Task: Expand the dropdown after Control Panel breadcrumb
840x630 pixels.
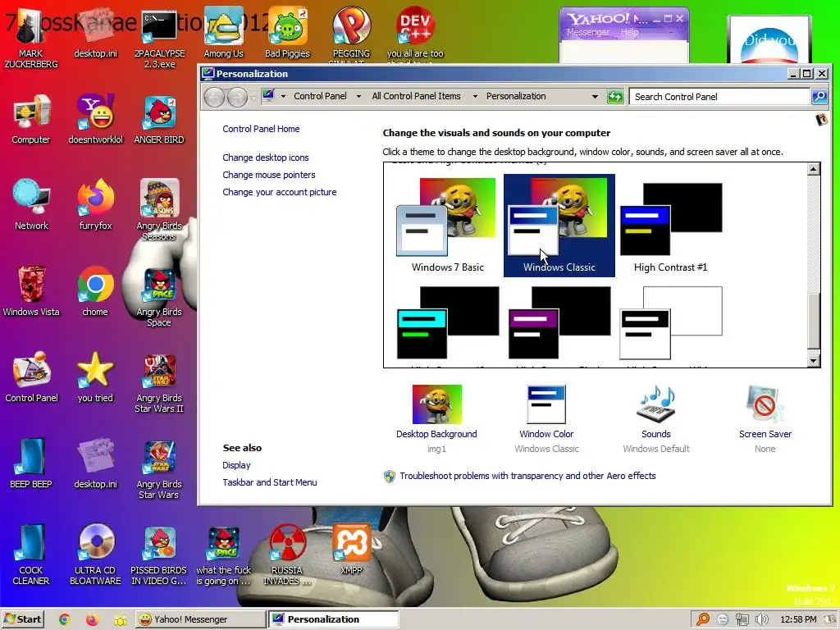Action: click(358, 97)
